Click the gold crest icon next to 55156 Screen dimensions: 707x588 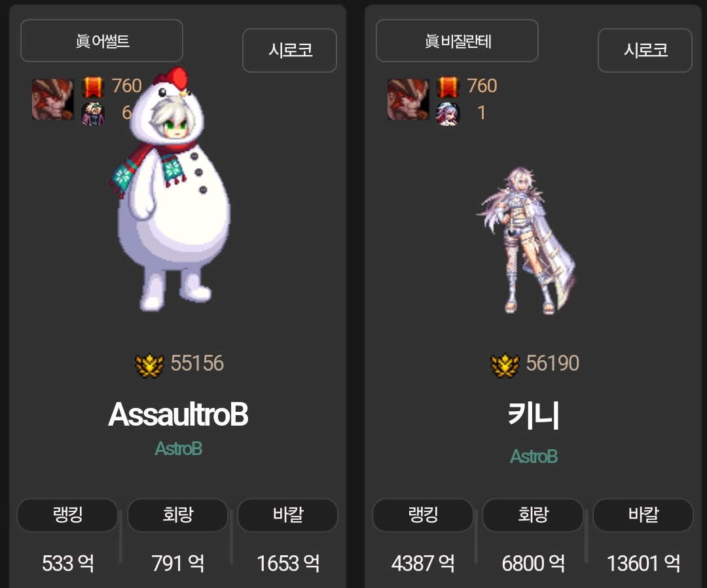pos(150,365)
